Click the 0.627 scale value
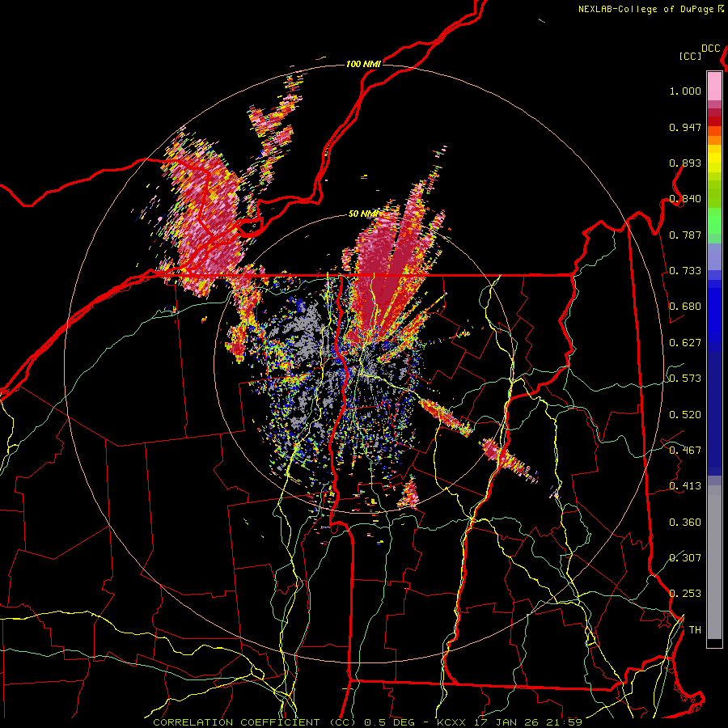The height and width of the screenshot is (728, 728). pos(685,343)
